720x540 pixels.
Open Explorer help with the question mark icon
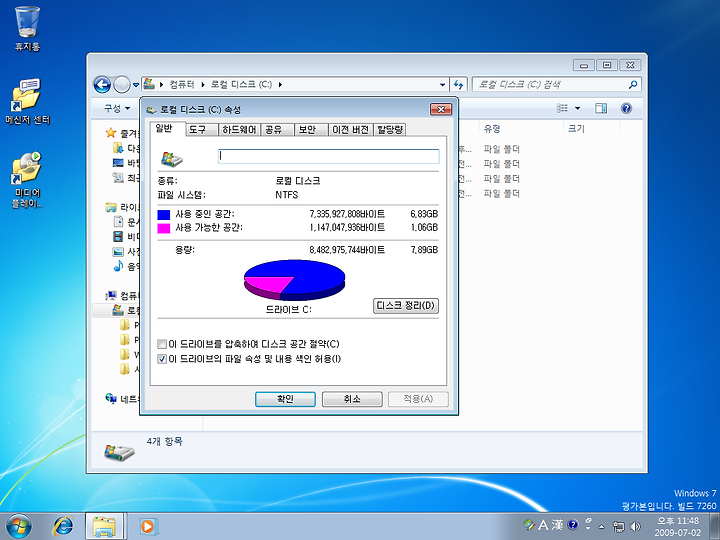tap(626, 108)
